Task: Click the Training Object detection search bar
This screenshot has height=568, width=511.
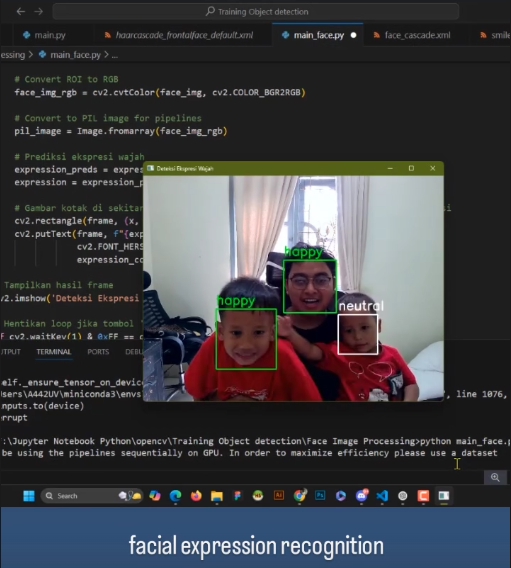Action: (256, 12)
